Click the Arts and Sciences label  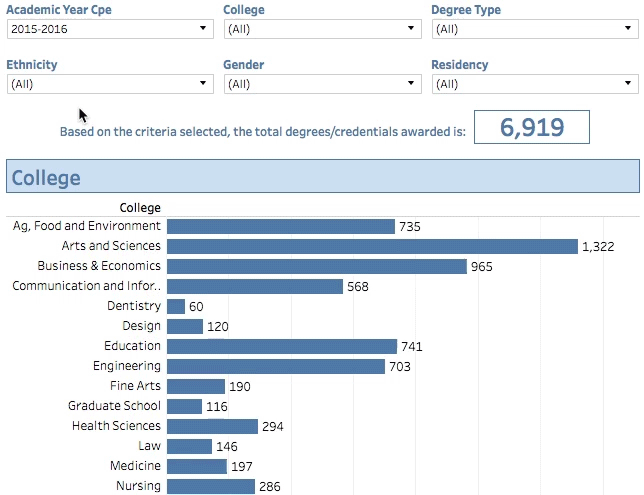[x=111, y=246]
